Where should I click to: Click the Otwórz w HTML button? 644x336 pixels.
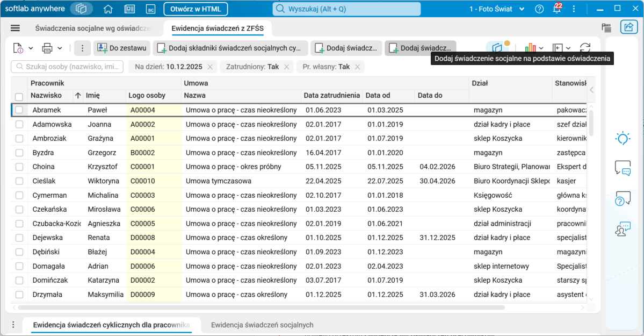(x=196, y=9)
